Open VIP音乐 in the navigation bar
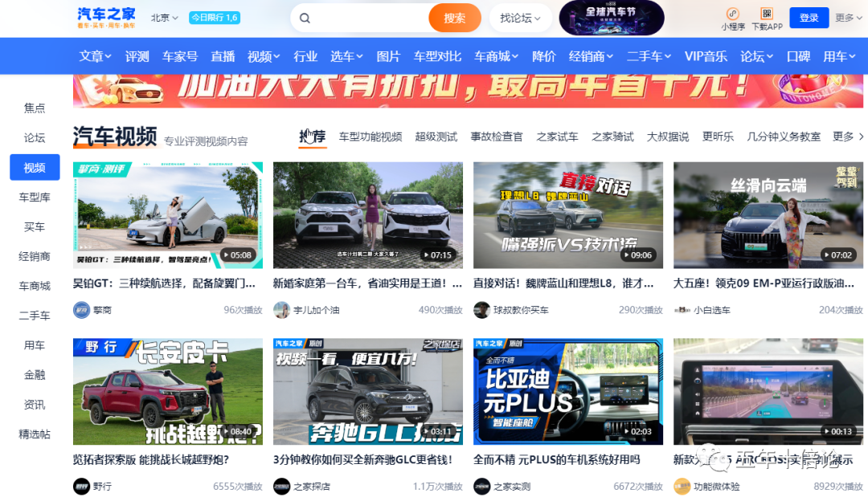The image size is (868, 497). pyautogui.click(x=706, y=56)
